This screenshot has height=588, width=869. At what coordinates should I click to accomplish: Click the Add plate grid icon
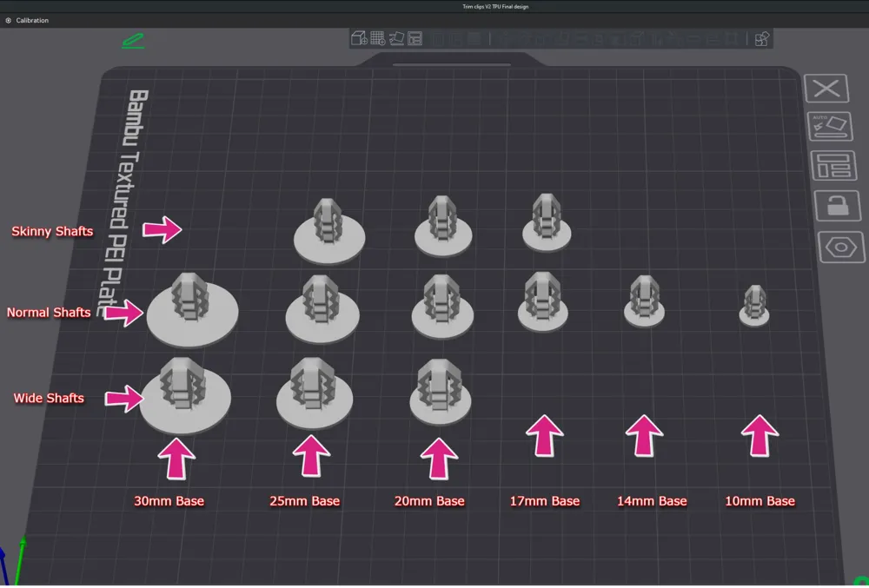point(378,38)
